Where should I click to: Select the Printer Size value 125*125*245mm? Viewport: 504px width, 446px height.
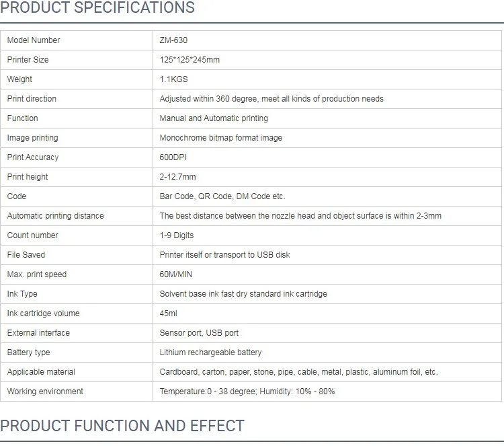(190, 60)
